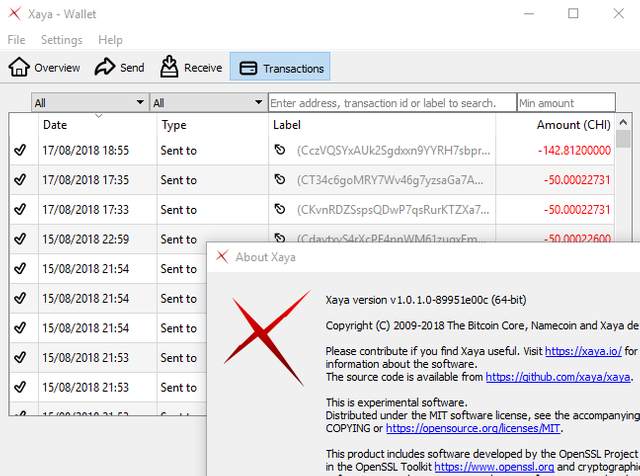Open the Help menu

pyautogui.click(x=110, y=40)
